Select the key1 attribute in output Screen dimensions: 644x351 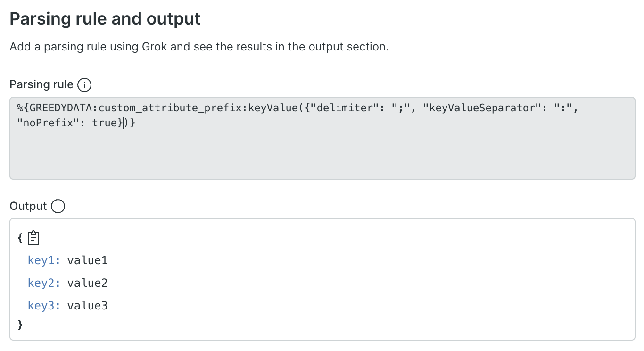coord(41,260)
